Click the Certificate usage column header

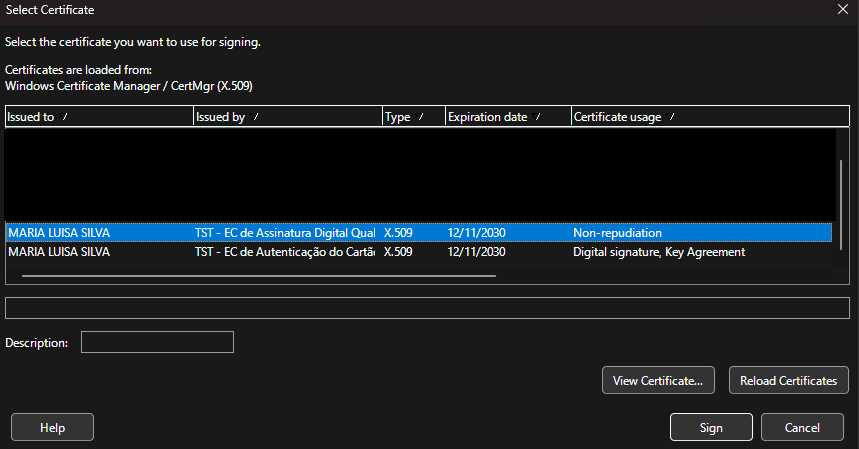(700, 117)
